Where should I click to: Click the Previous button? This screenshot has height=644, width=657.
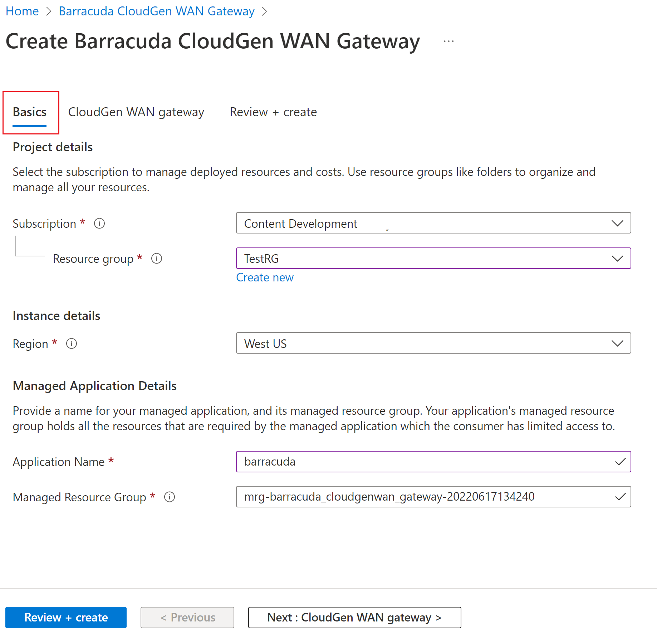pos(187,618)
